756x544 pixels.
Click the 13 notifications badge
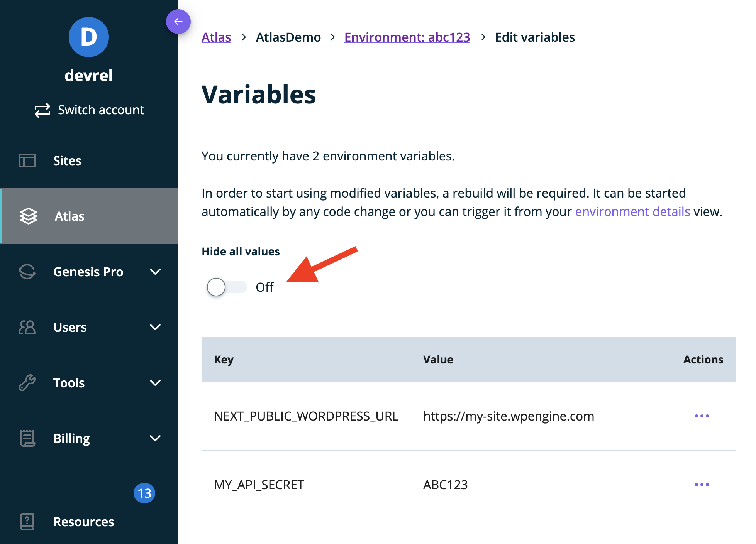click(x=144, y=493)
